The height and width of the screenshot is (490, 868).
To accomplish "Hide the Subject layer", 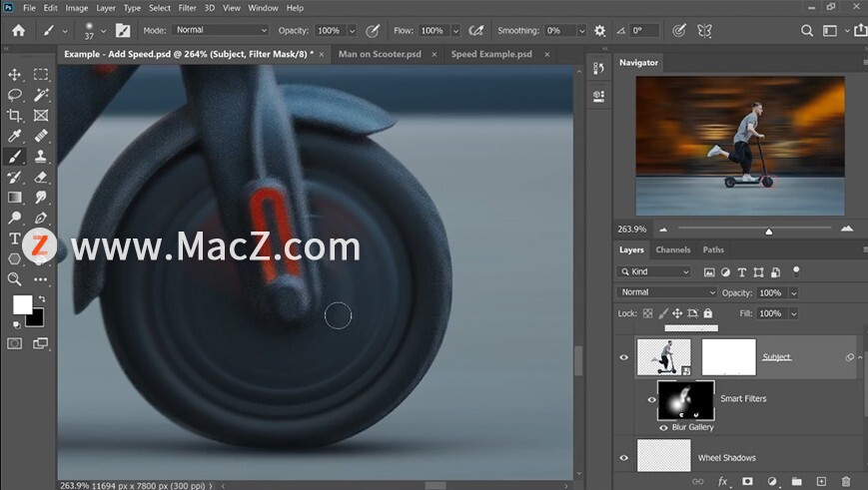I will coord(624,357).
